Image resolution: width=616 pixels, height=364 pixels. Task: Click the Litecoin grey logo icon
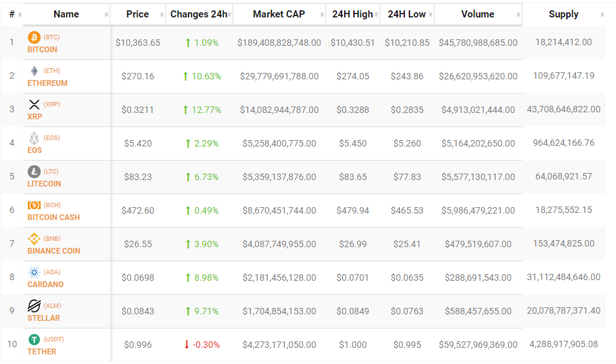[34, 172]
